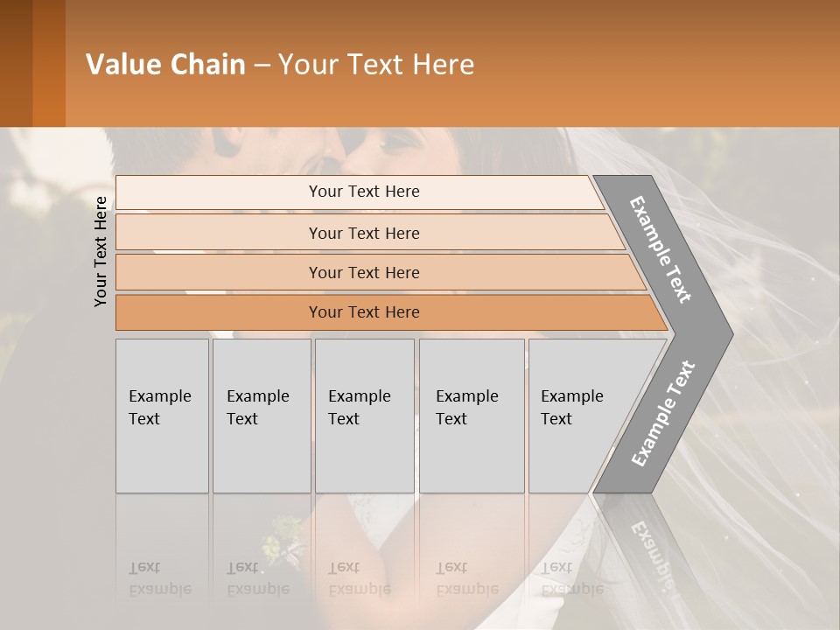Select the topmost lightest "Your Text Here" bar
Image resolution: width=840 pixels, height=630 pixels.
(x=363, y=192)
